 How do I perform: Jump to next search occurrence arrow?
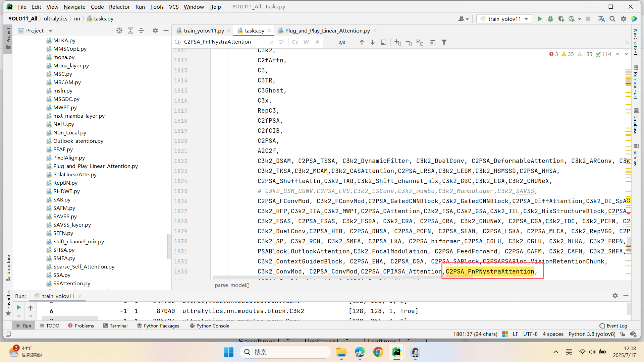(373, 42)
